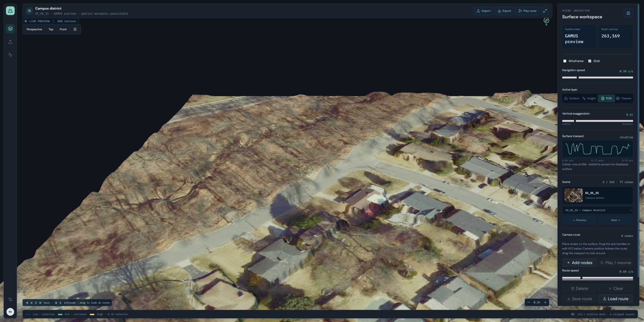Open the DC_01_25 Campus district scene dropdown

pyautogui.click(x=597, y=210)
